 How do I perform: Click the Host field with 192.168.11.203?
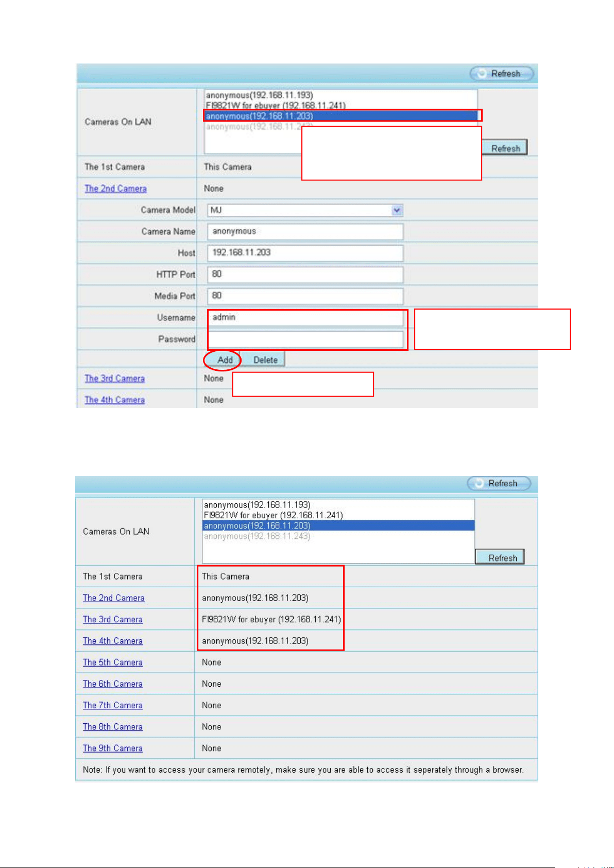click(305, 253)
